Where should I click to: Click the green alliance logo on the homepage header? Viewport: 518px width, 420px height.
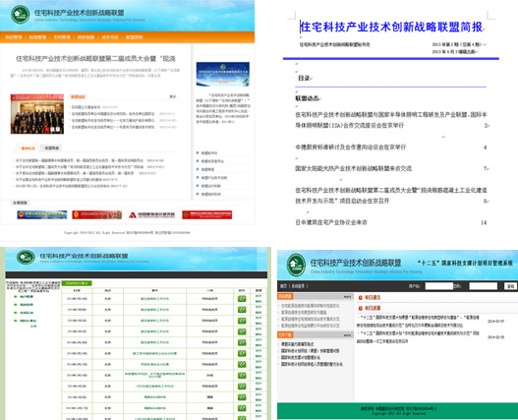21,14
